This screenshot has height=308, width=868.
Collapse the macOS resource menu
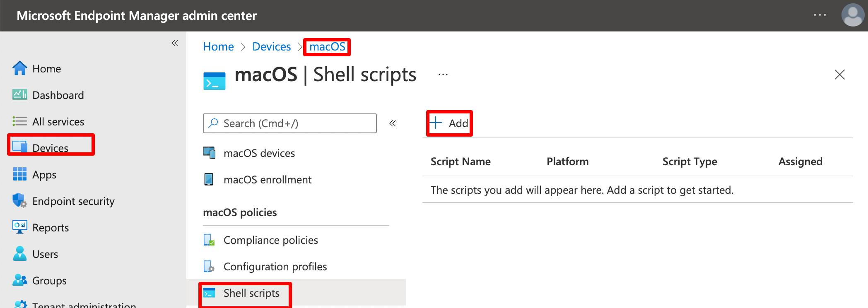point(393,123)
